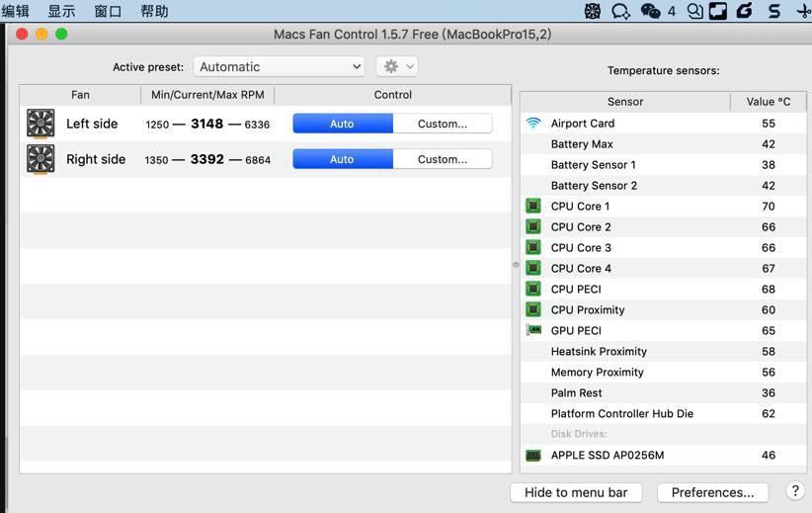Click the Fan column header
The width and height of the screenshot is (812, 513).
coord(80,95)
